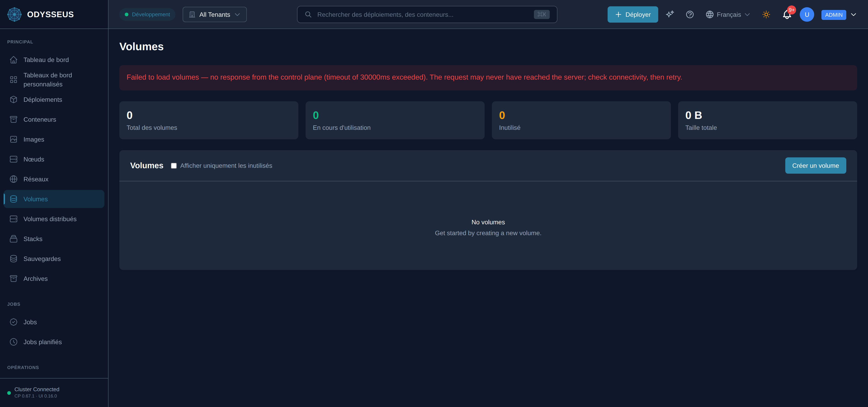Image resolution: width=868 pixels, height=407 pixels.
Task: Click the Déployer button
Action: click(x=632, y=14)
